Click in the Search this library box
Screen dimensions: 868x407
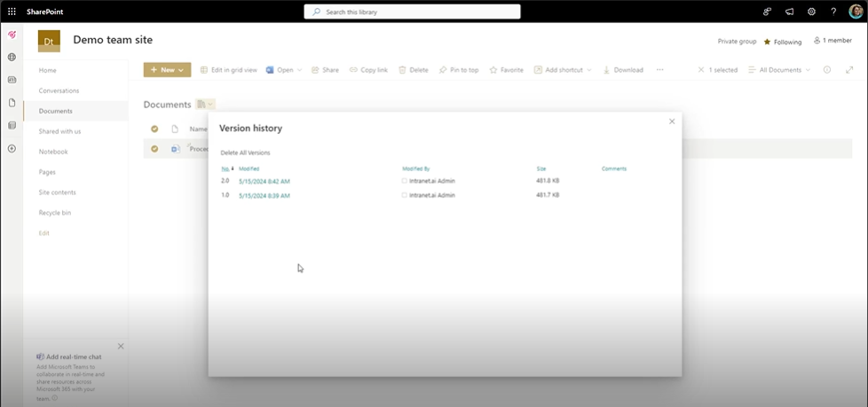(x=413, y=12)
